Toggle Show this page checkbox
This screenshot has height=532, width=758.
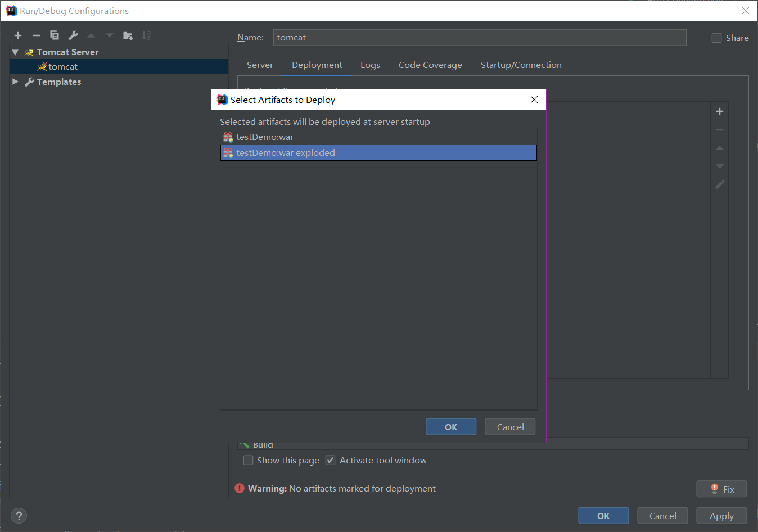pyautogui.click(x=248, y=460)
